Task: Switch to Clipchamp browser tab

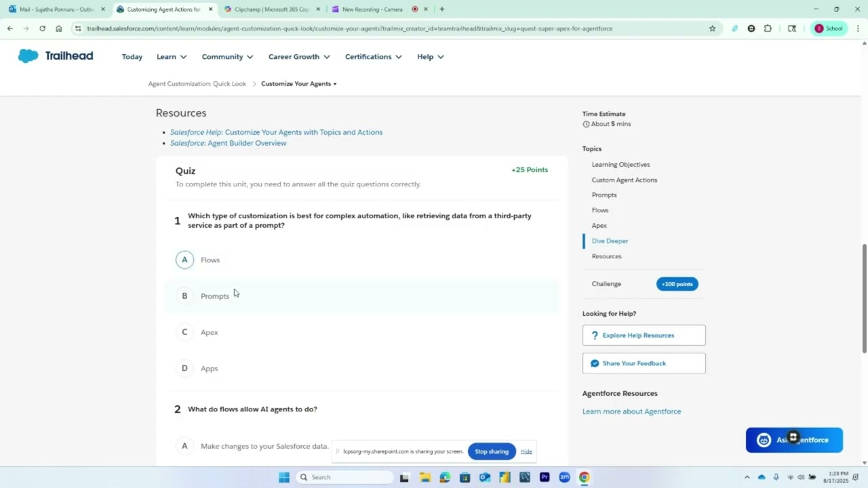Action: coord(271,9)
